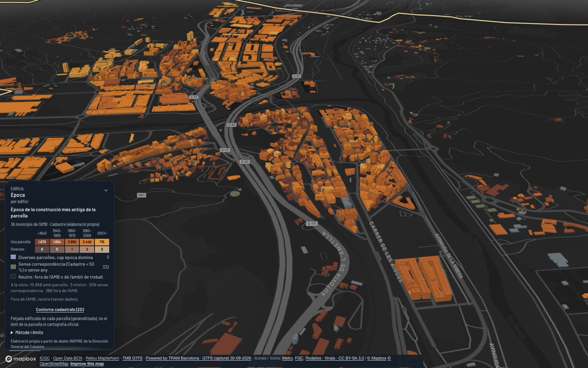Screen dimensions: 588x368
Task: Click the Una parcel·la row label
Action: click(x=21, y=242)
